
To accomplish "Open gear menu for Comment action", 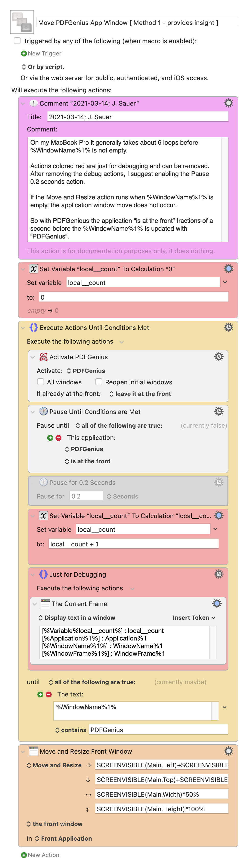I will (x=228, y=103).
